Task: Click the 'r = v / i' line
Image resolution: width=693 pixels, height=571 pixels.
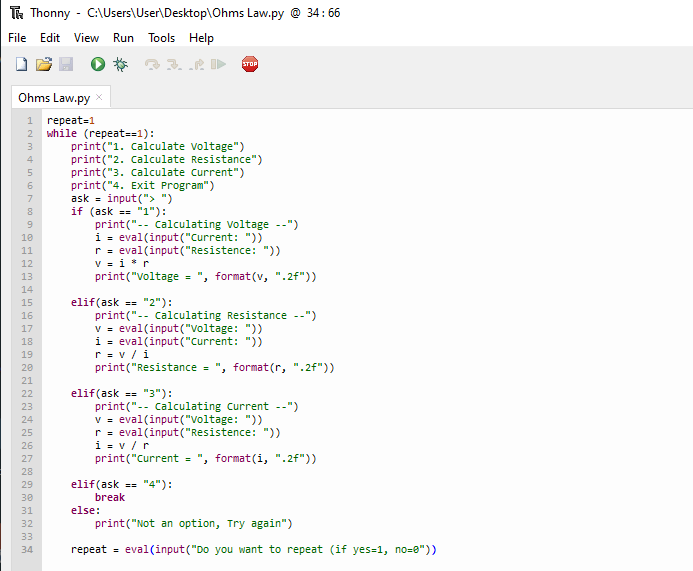Action: tap(122, 354)
